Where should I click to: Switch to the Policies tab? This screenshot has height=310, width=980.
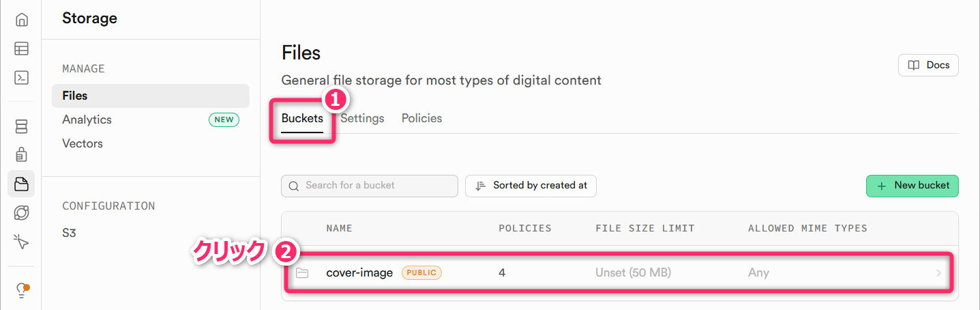pyautogui.click(x=421, y=118)
